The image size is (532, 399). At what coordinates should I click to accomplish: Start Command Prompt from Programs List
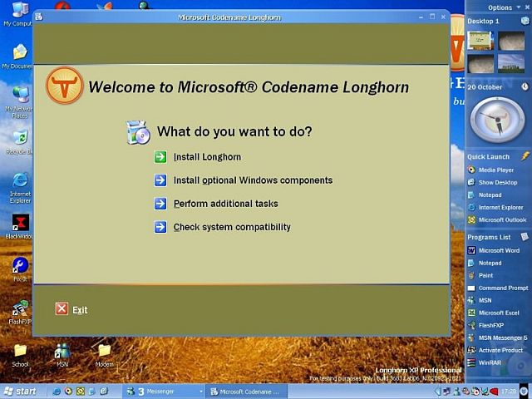point(503,288)
